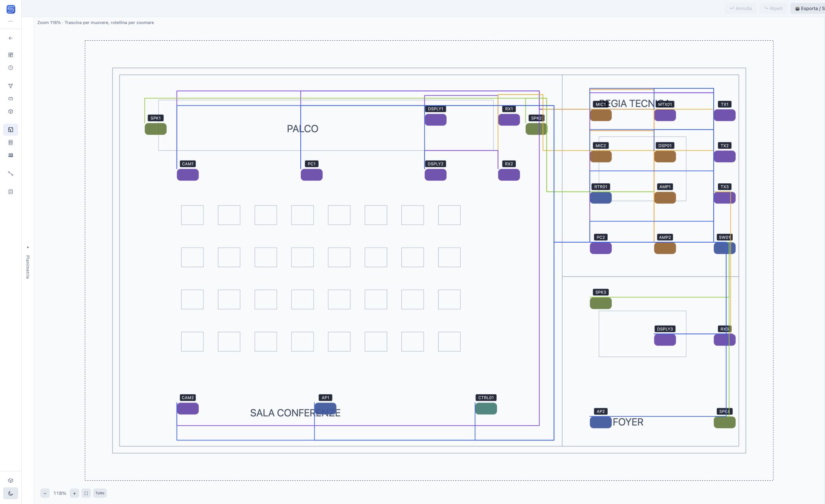This screenshot has height=504, width=825.
Task: Click the PALCO room label
Action: 302,129
